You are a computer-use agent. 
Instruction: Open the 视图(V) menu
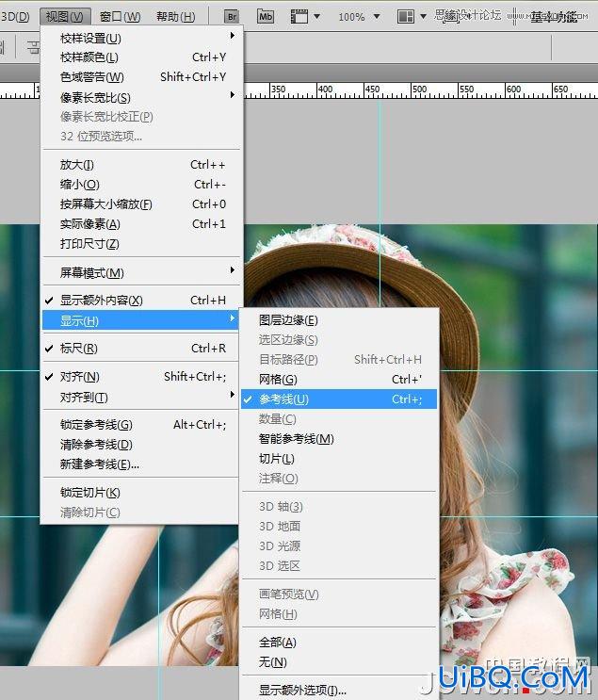click(x=65, y=17)
